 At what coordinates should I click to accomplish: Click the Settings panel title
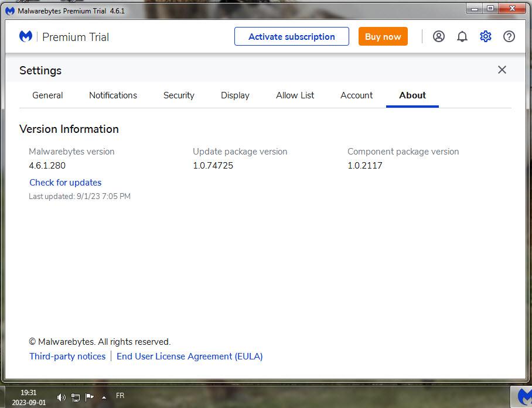pyautogui.click(x=40, y=70)
